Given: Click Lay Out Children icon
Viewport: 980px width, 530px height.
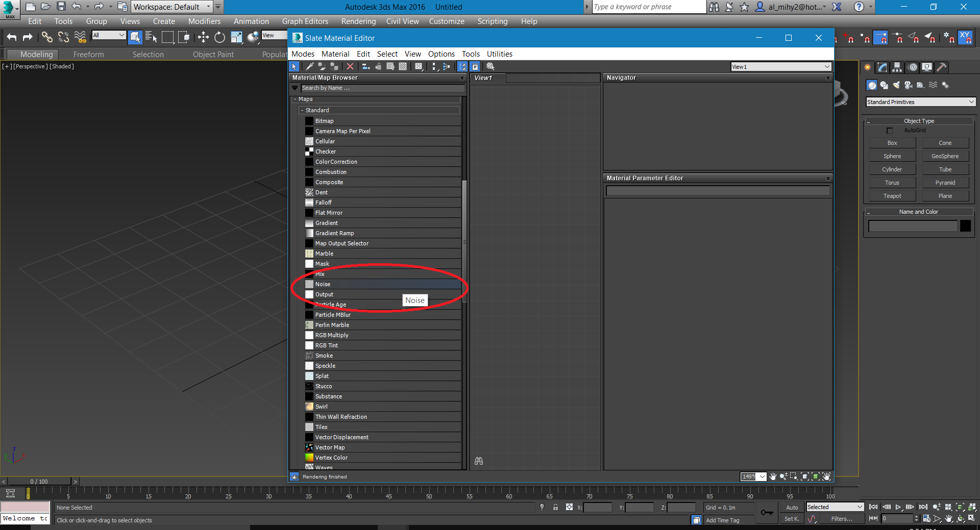Looking at the screenshot, I should (446, 66).
